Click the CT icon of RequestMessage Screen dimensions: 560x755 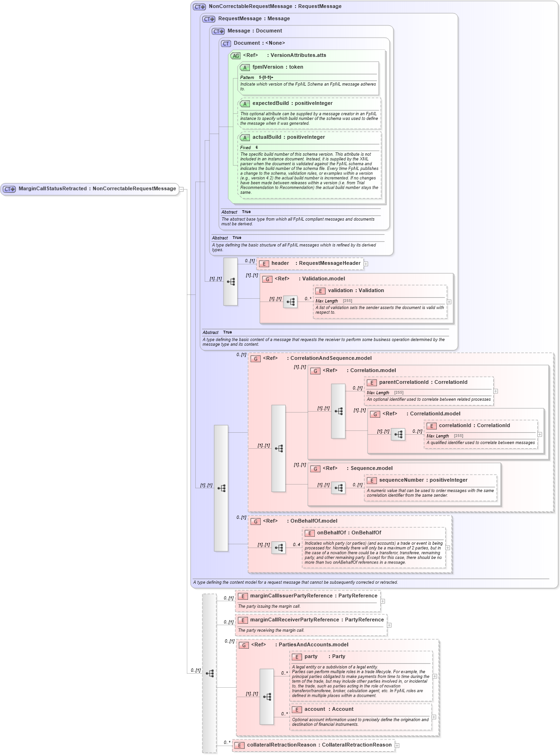[209, 19]
